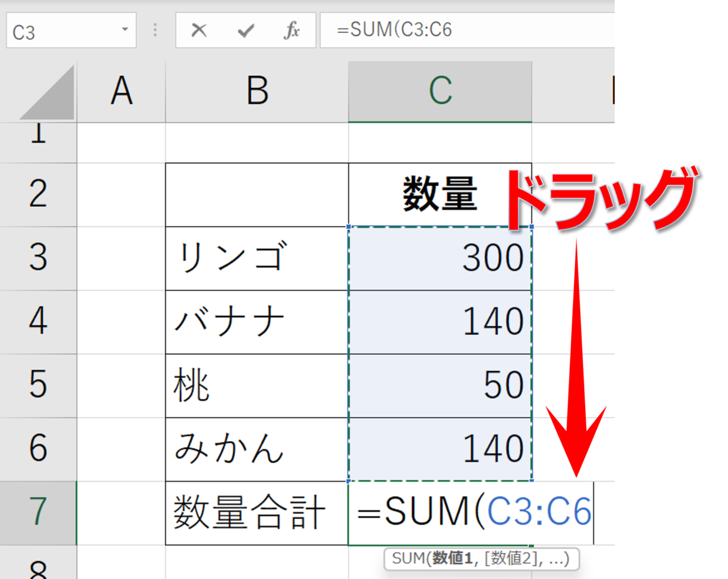The height and width of the screenshot is (579, 728).
Task: Select row 4 header
Action: point(38,322)
